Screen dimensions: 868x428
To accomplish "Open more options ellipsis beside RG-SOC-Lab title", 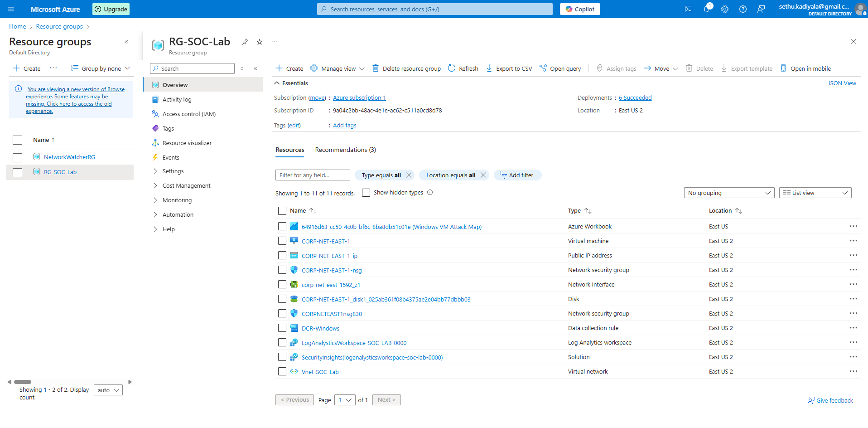I will pos(274,42).
